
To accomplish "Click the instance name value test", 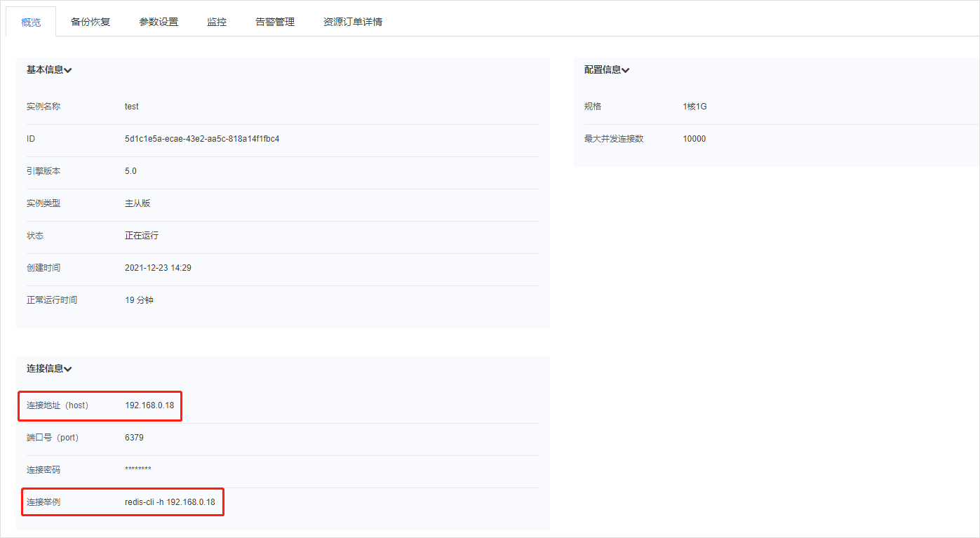I will [x=132, y=107].
